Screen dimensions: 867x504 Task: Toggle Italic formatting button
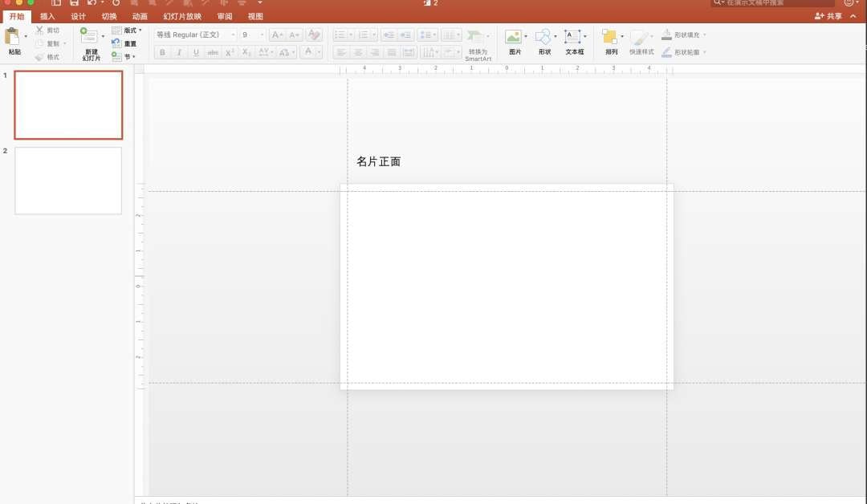click(x=179, y=52)
